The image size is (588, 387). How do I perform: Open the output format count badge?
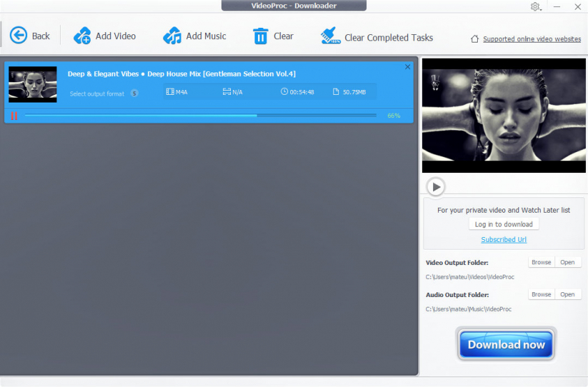pyautogui.click(x=135, y=93)
